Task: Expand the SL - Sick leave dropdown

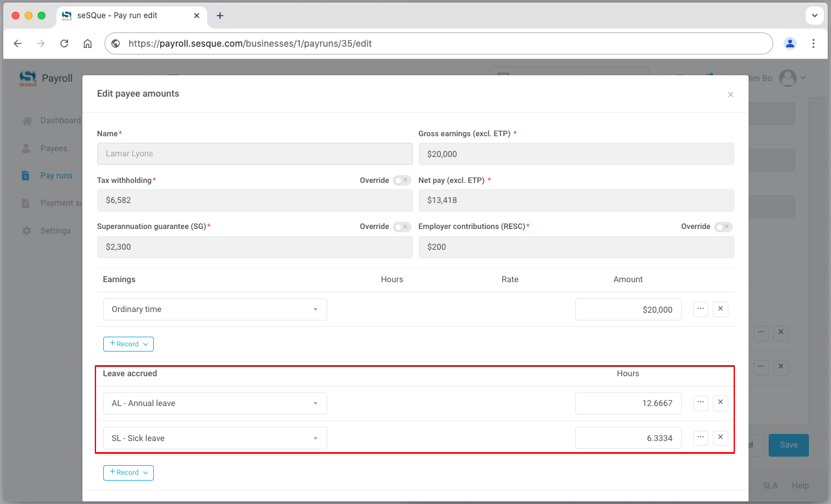Action: coord(215,438)
